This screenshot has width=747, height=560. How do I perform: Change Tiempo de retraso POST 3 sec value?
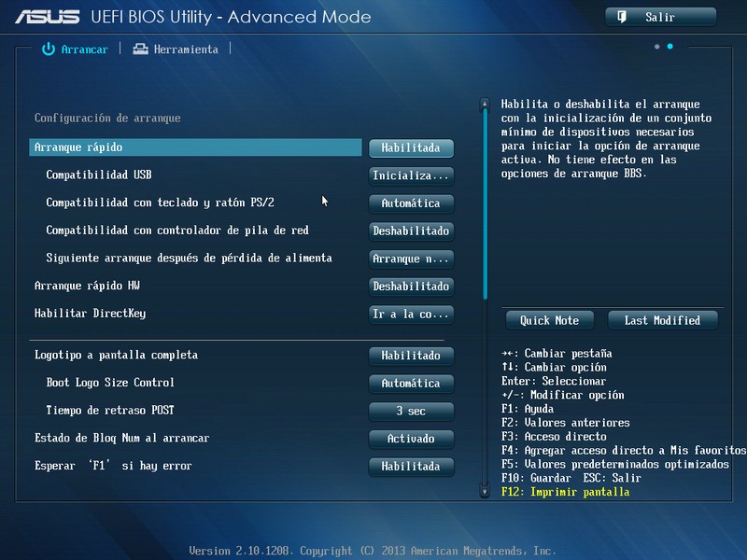pos(411,411)
